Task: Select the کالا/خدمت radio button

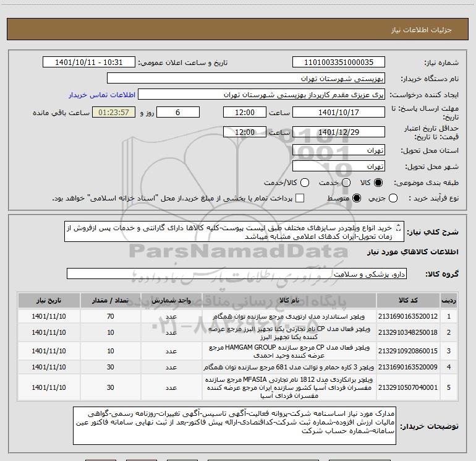Action: coord(305,183)
